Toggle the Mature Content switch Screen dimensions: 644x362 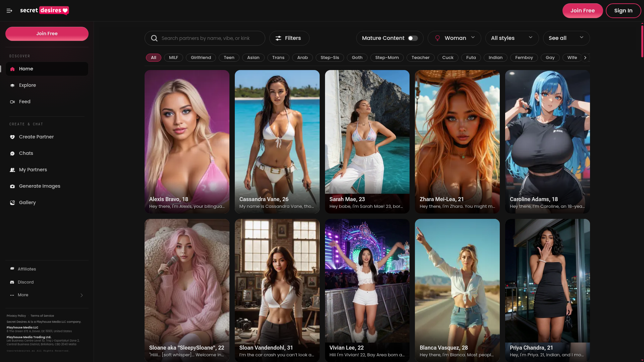click(413, 38)
